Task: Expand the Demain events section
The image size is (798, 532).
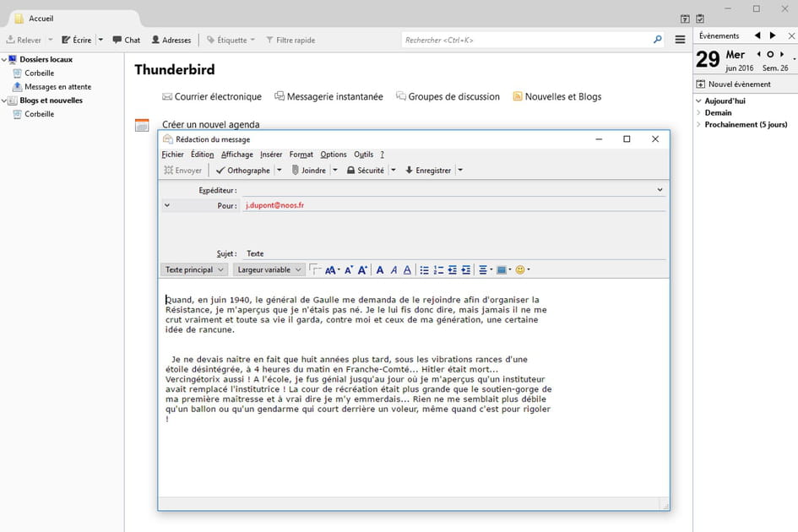Action: coord(698,113)
